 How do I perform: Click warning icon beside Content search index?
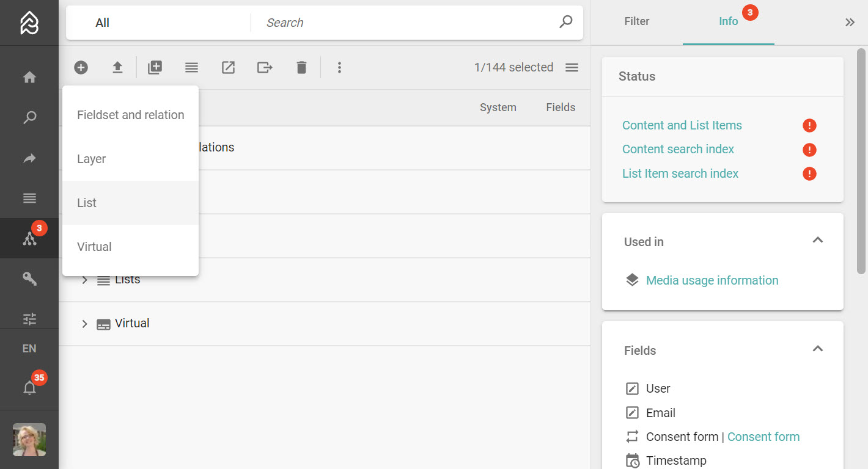(809, 150)
